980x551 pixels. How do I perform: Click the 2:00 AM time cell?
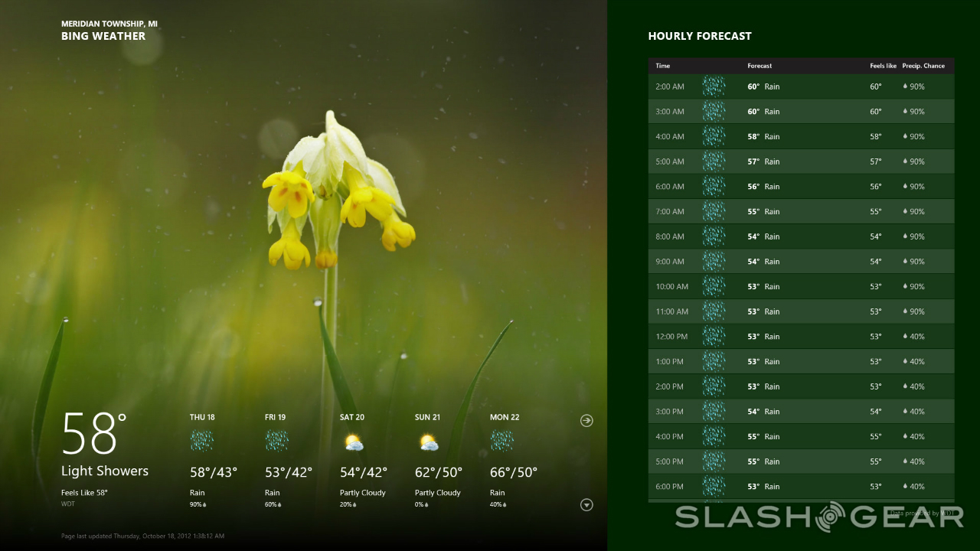670,86
